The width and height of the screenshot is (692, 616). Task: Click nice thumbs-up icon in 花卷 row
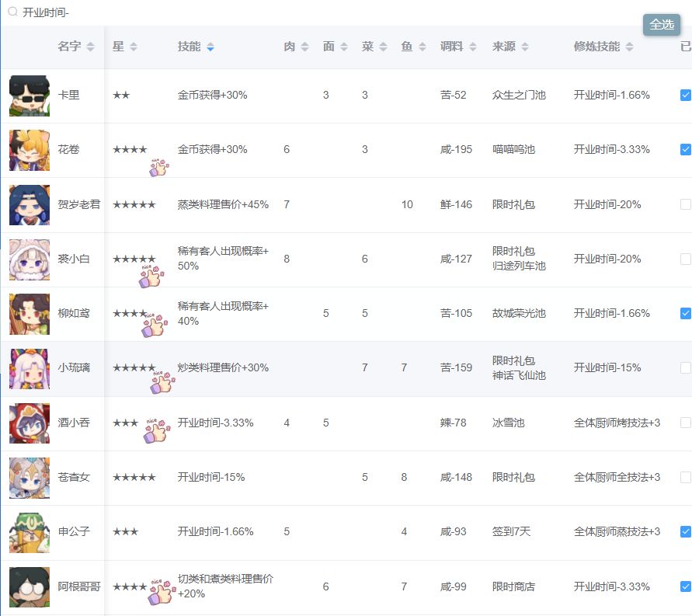click(159, 168)
